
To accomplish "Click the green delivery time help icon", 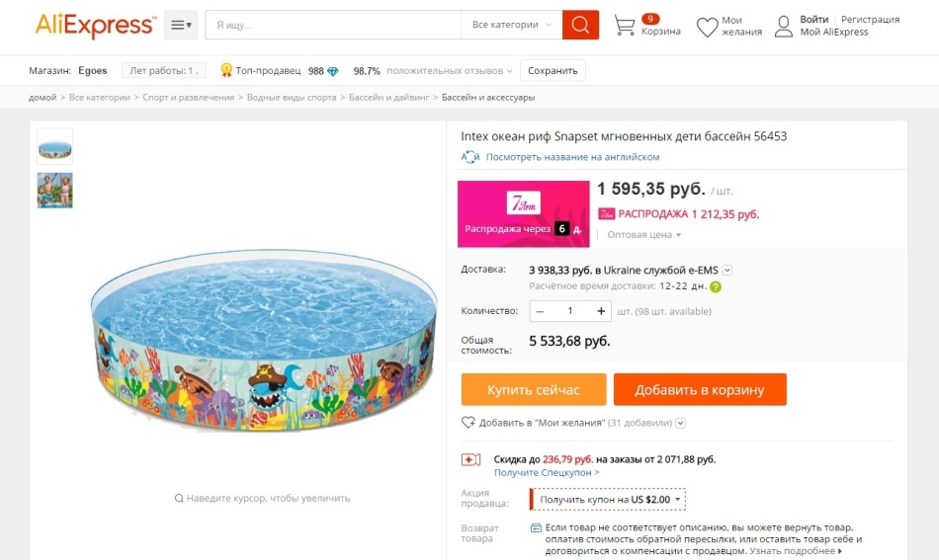I will pos(716,286).
